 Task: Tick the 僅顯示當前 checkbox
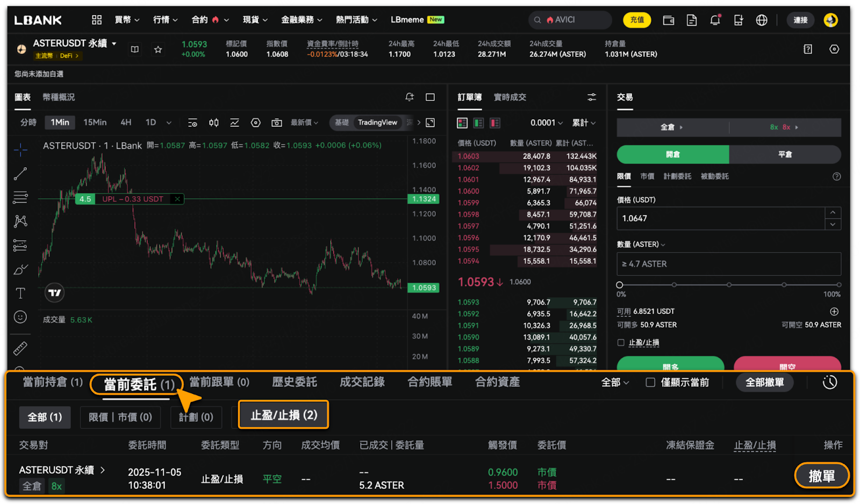650,383
